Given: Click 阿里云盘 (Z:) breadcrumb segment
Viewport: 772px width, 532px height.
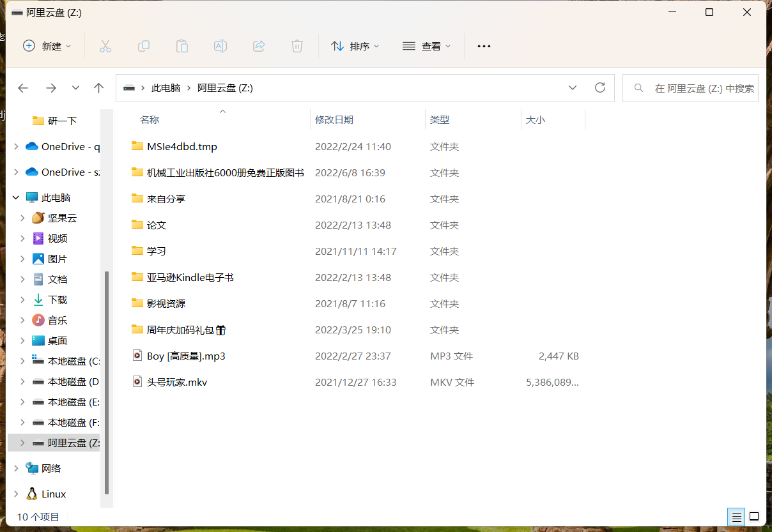Looking at the screenshot, I should 225,88.
